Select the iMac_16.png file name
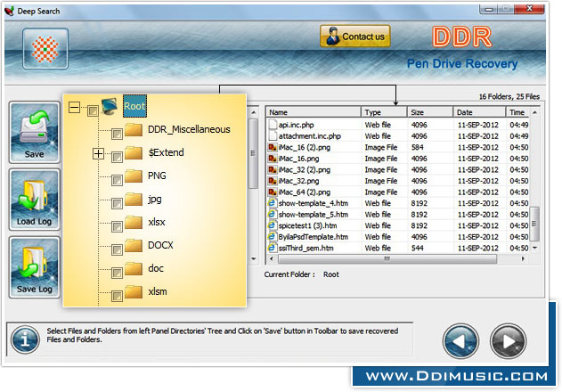The height and width of the screenshot is (392, 562). (x=299, y=159)
